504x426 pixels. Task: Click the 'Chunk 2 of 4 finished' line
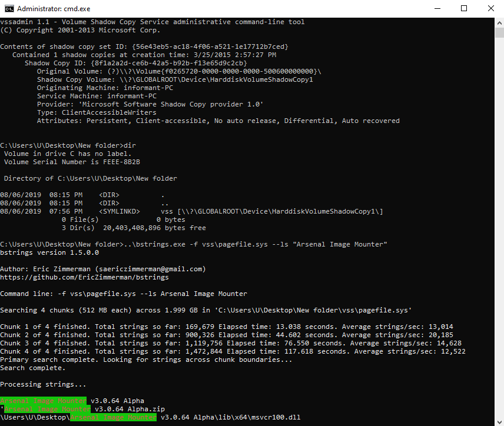(x=227, y=335)
